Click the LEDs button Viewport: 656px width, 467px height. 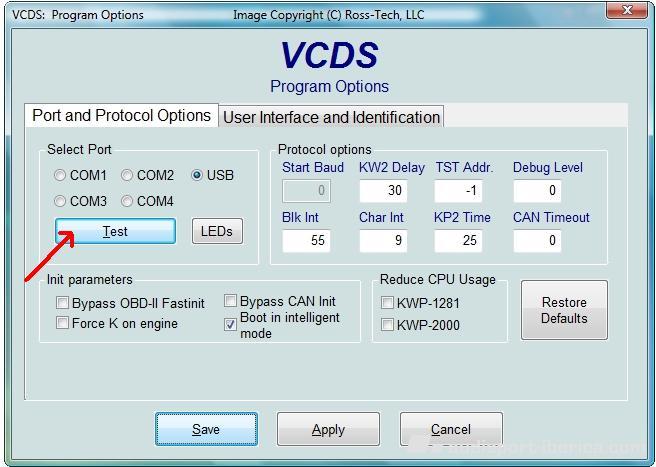point(217,231)
